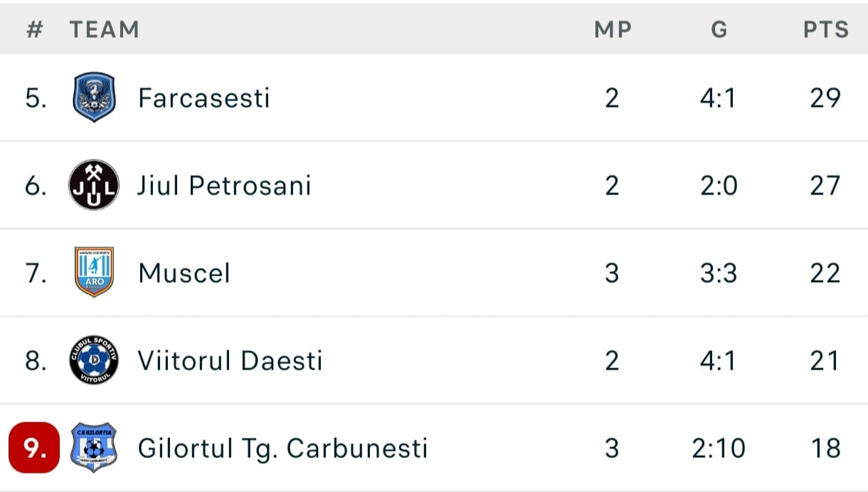Click the # rank column header

tap(35, 29)
